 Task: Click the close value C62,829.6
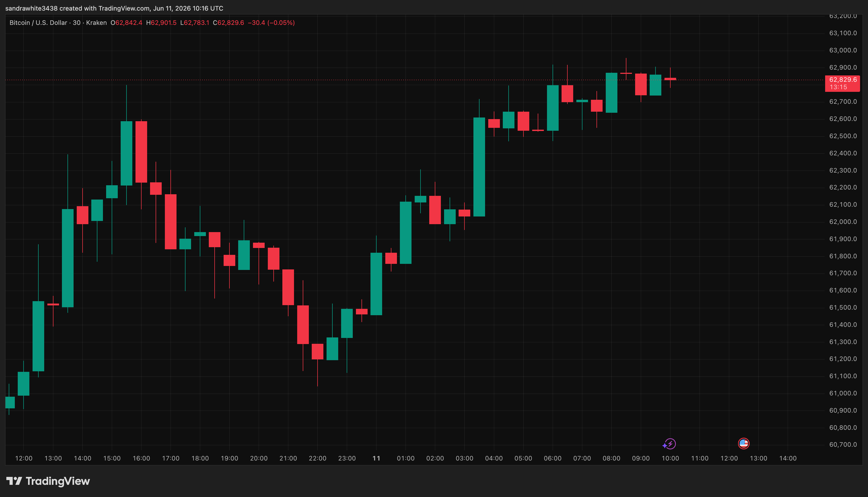pos(228,22)
